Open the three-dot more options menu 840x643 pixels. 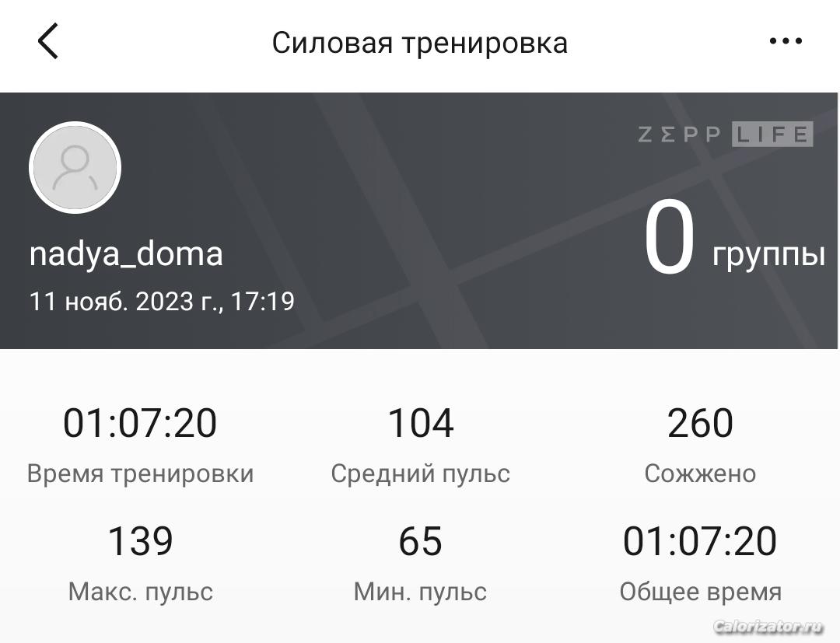786,40
